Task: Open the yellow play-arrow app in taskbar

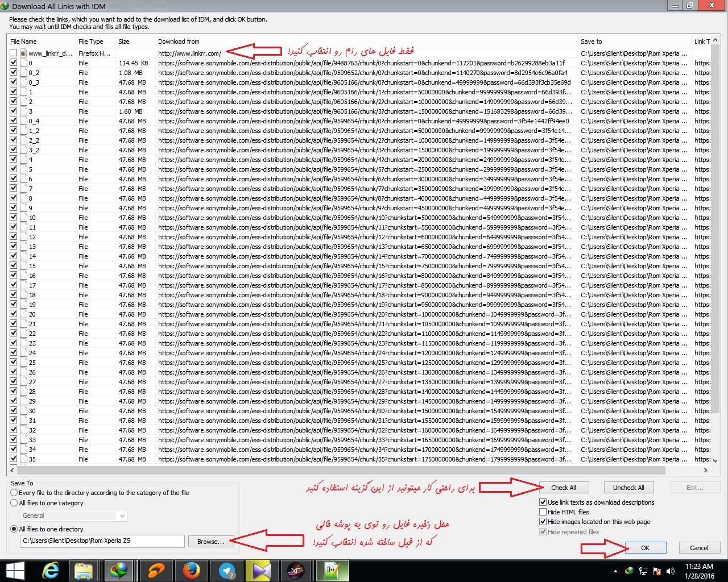Action: (x=261, y=571)
